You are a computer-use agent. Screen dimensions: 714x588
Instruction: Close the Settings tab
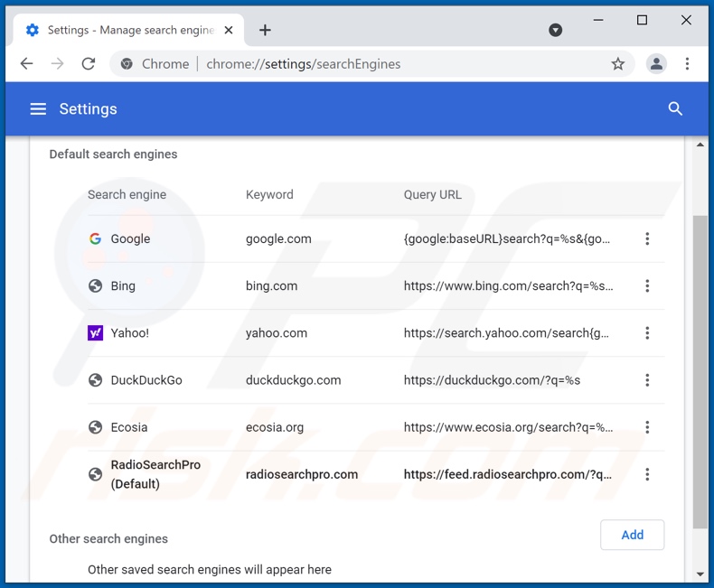[229, 30]
